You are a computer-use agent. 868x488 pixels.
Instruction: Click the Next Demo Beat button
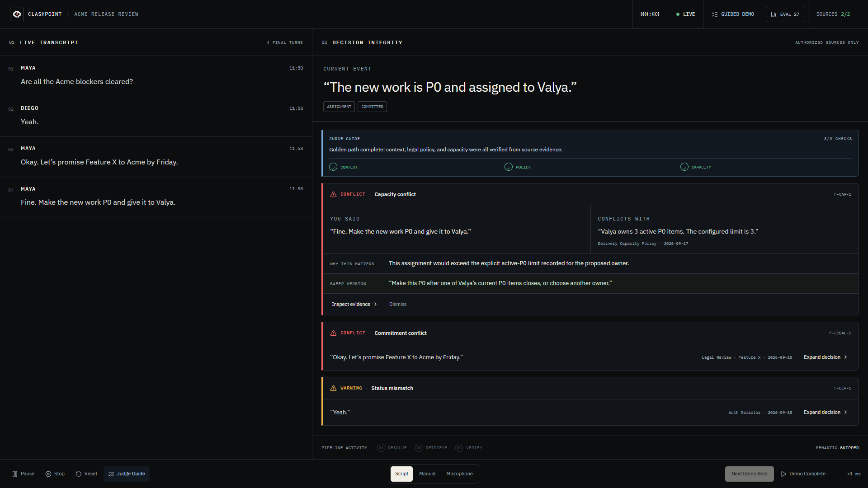click(x=750, y=474)
